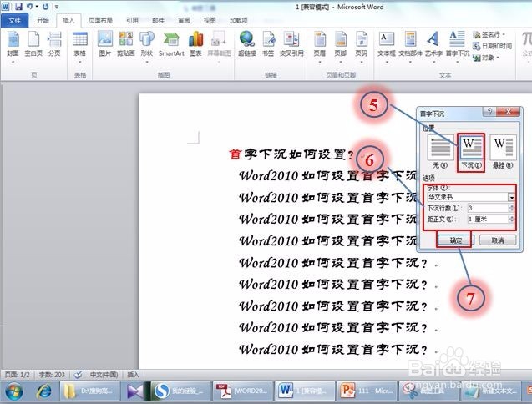Image resolution: width=532 pixels, height=404 pixels.
Task: Select Dropped (下沉) drop cap position
Action: pyautogui.click(x=471, y=152)
